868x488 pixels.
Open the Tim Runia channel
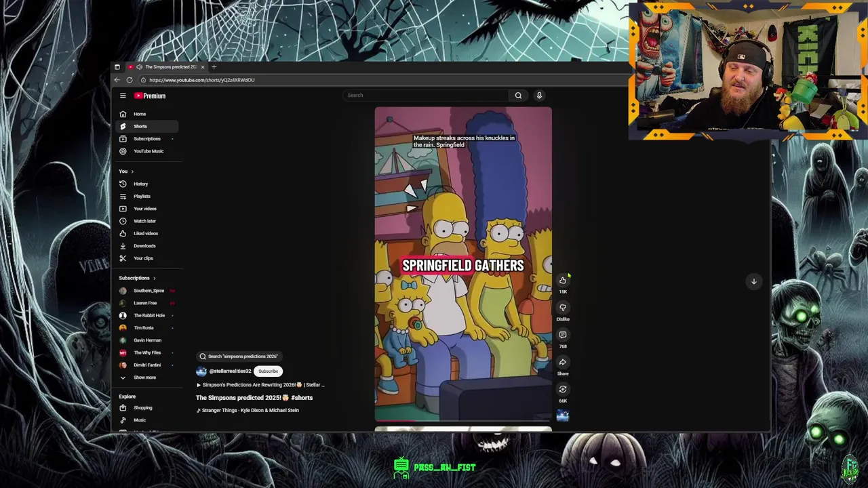click(x=146, y=328)
